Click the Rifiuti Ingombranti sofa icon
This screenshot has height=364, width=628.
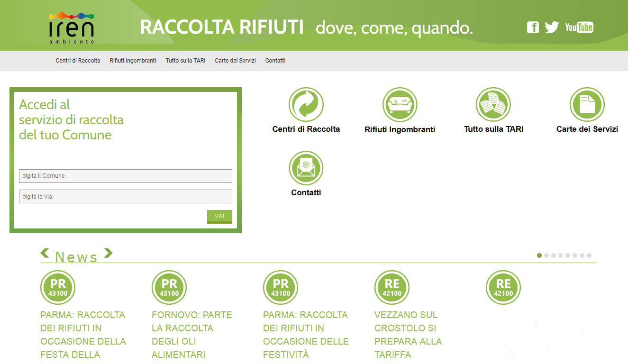tap(400, 105)
